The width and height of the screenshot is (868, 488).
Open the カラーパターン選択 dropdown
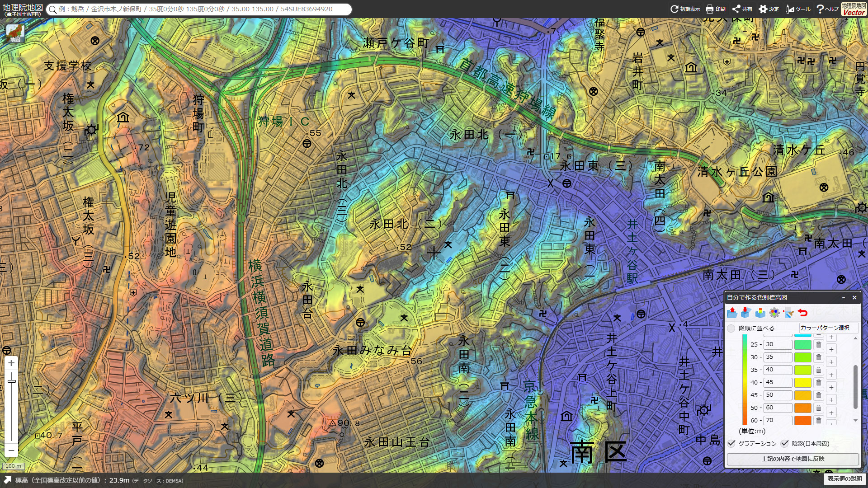[828, 328]
